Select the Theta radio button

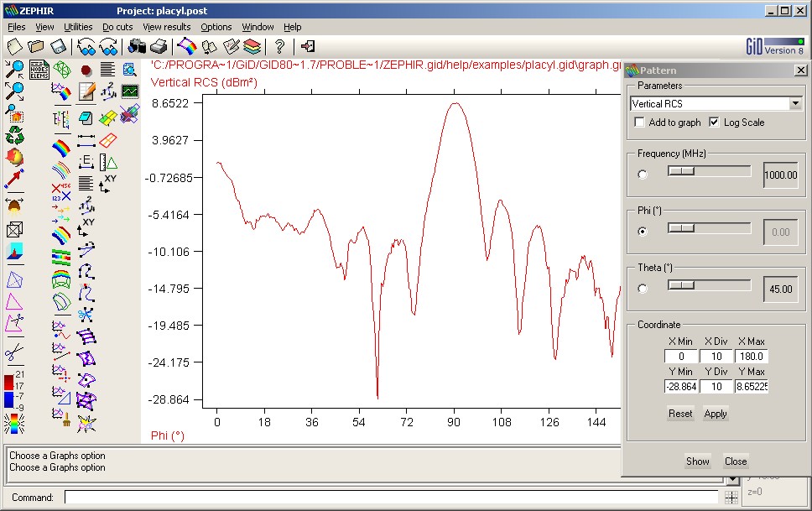[x=643, y=289]
